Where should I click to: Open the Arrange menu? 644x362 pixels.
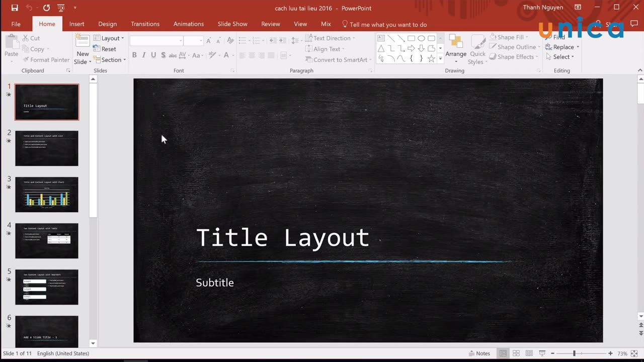456,49
